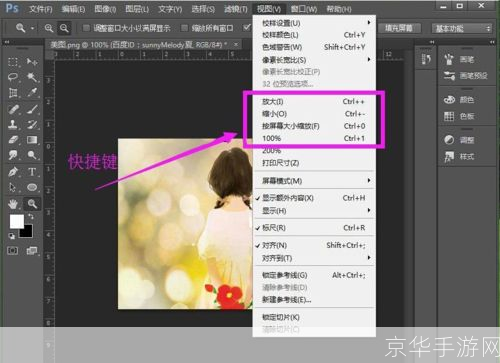Toggle Quick Mask mode icon

click(x=13, y=251)
